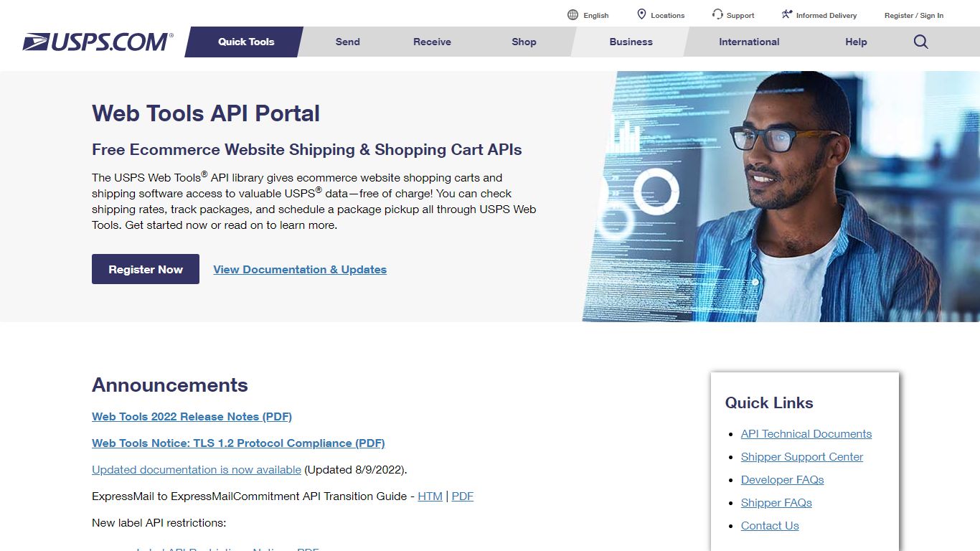Viewport: 980px width, 551px height.
Task: Go to Locations page
Action: coord(668,15)
